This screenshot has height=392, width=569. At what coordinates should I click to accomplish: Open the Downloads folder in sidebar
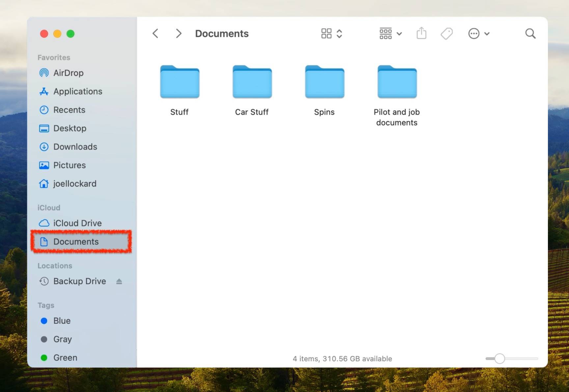(75, 147)
